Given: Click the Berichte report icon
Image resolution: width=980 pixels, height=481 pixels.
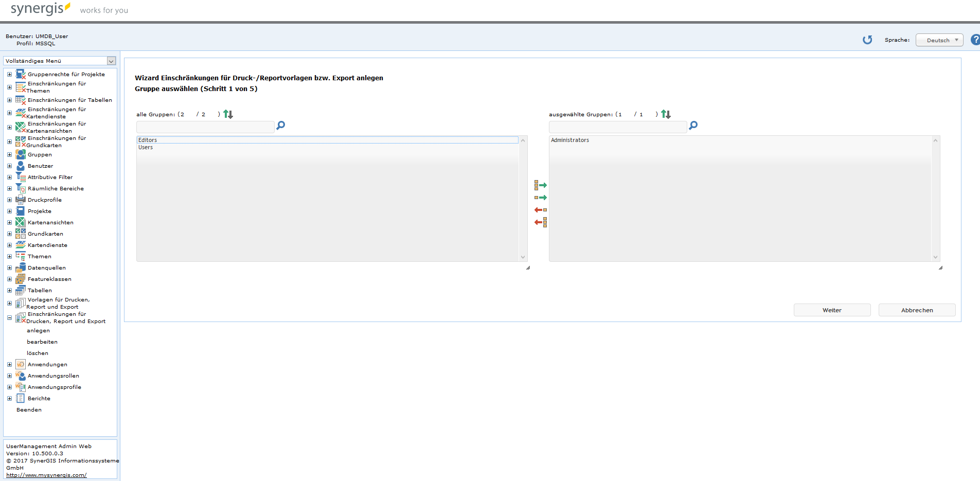Looking at the screenshot, I should 21,398.
